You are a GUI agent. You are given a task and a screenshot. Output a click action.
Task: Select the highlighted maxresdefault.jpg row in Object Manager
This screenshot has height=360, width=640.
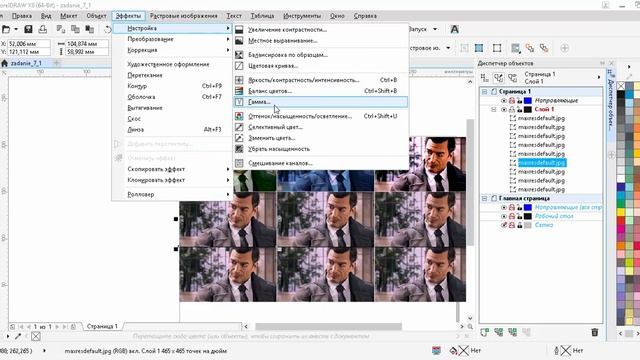coord(542,162)
